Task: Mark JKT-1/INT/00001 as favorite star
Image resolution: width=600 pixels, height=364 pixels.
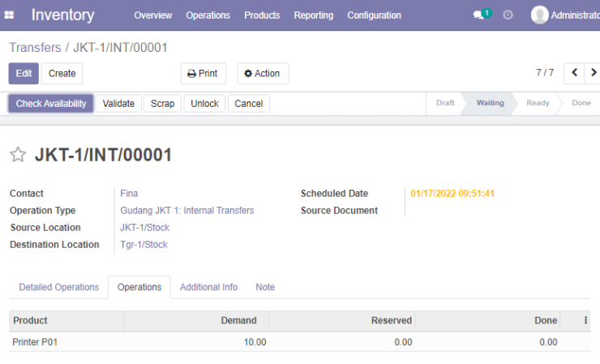Action: coord(18,155)
